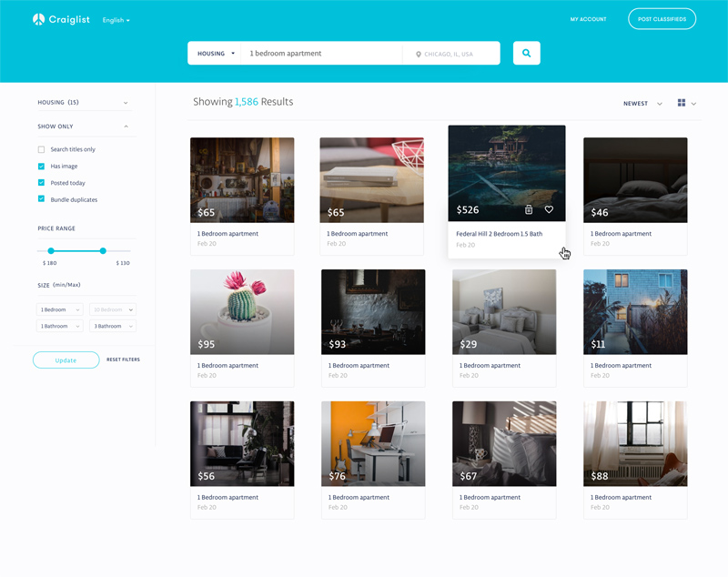The image size is (728, 577).
Task: Go to MY ACCOUNT
Action: pos(589,18)
